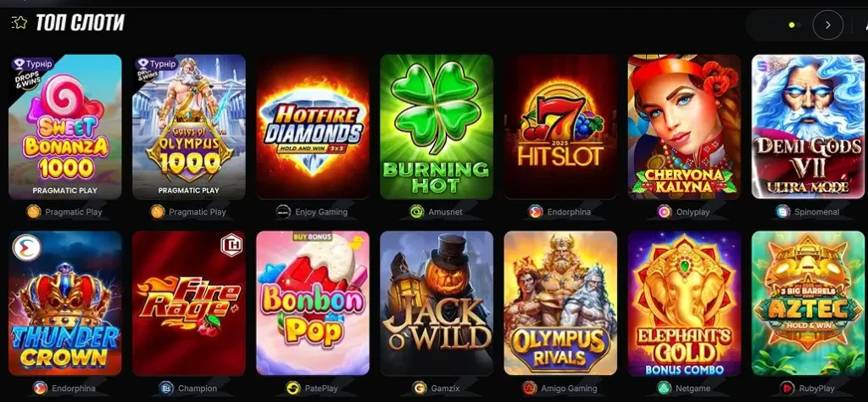Launch the Burning Hot slot game
This screenshot has height=402, width=868.
(437, 126)
